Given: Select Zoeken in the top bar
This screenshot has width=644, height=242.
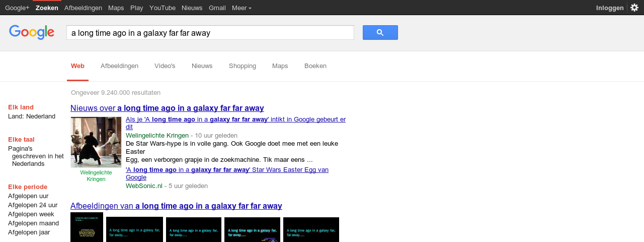Looking at the screenshot, I should 47,8.
